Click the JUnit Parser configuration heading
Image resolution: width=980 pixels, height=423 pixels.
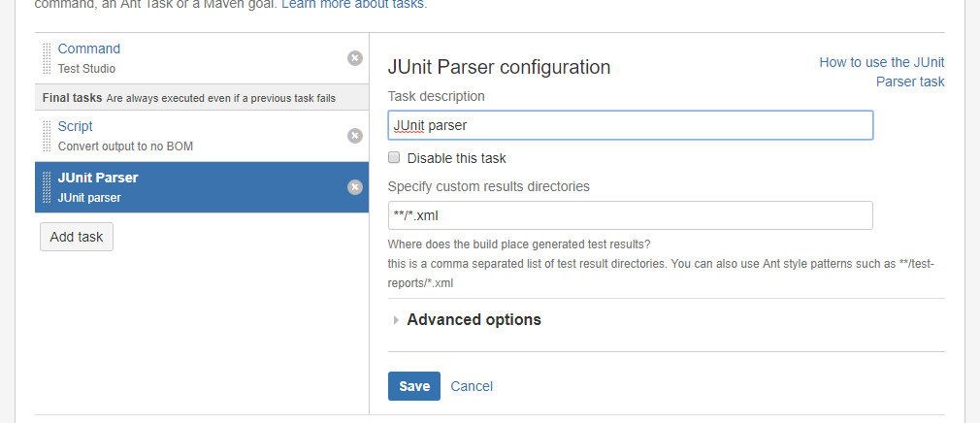[500, 67]
